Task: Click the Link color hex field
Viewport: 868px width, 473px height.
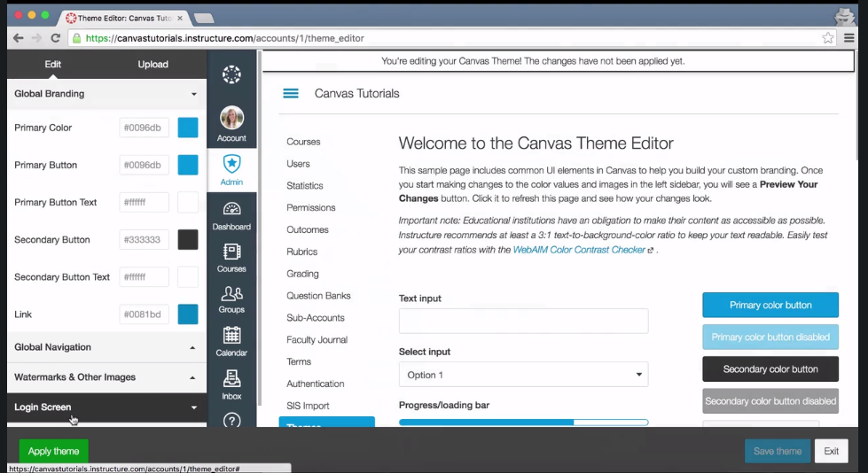Action: point(144,314)
